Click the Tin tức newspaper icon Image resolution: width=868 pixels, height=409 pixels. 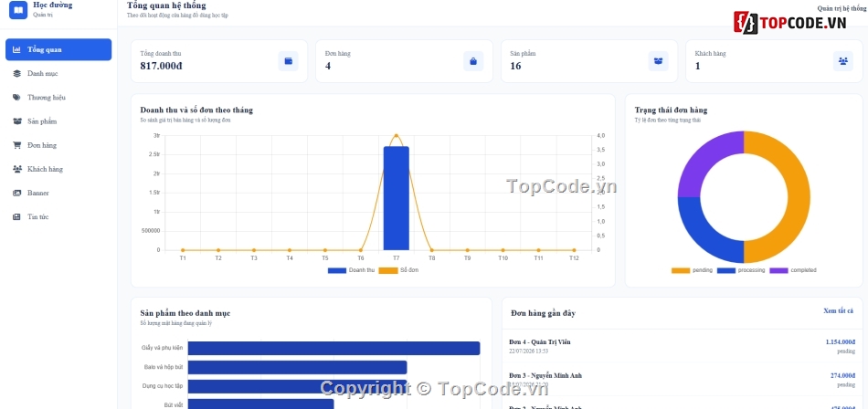pyautogui.click(x=16, y=217)
